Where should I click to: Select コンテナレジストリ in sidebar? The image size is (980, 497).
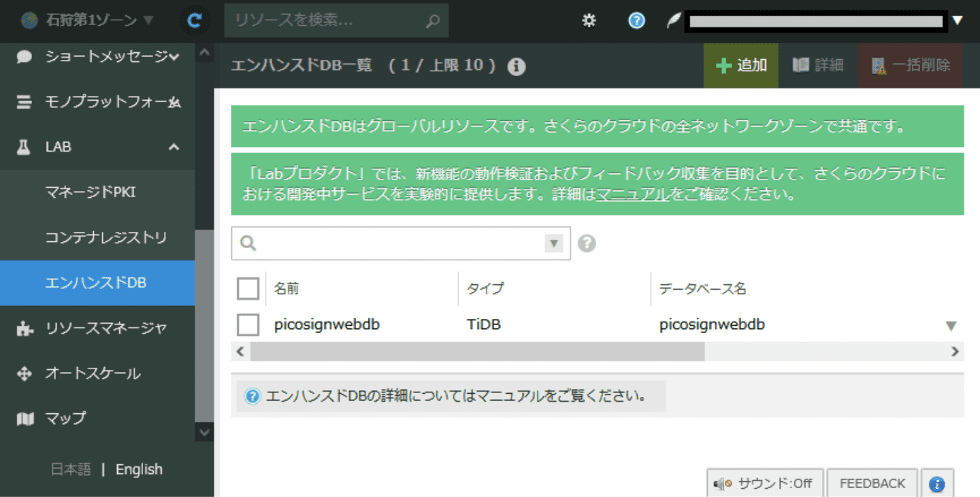105,238
